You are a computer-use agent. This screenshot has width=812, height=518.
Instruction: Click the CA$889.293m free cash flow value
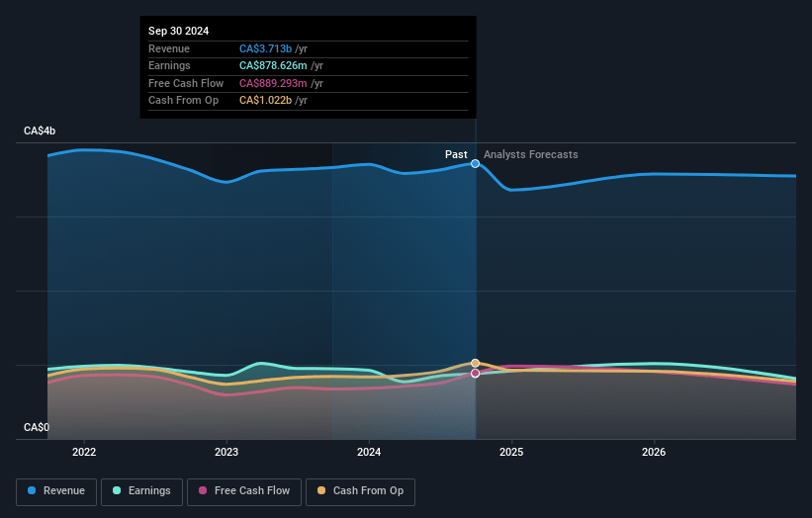tap(273, 83)
